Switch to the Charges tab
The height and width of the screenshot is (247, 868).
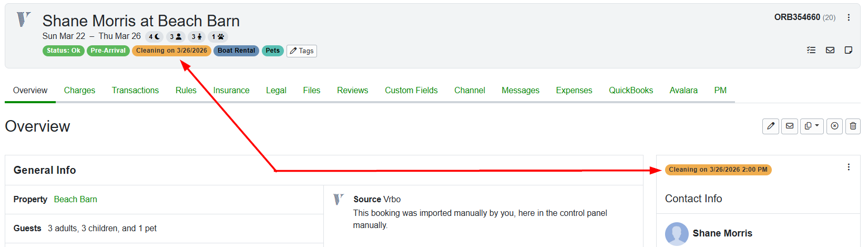tap(79, 90)
